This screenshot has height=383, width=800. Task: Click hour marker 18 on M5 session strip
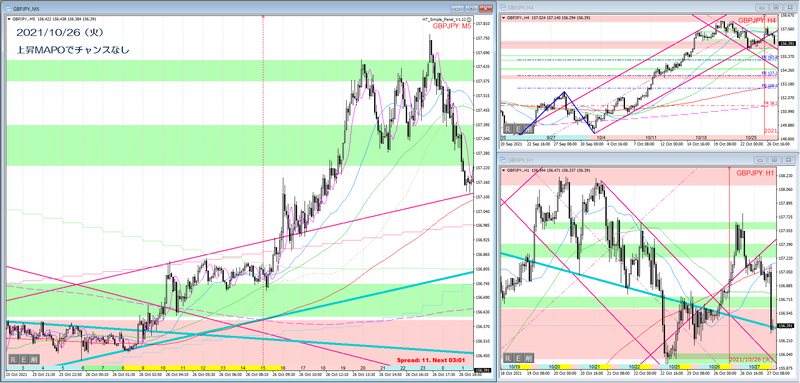(322, 368)
